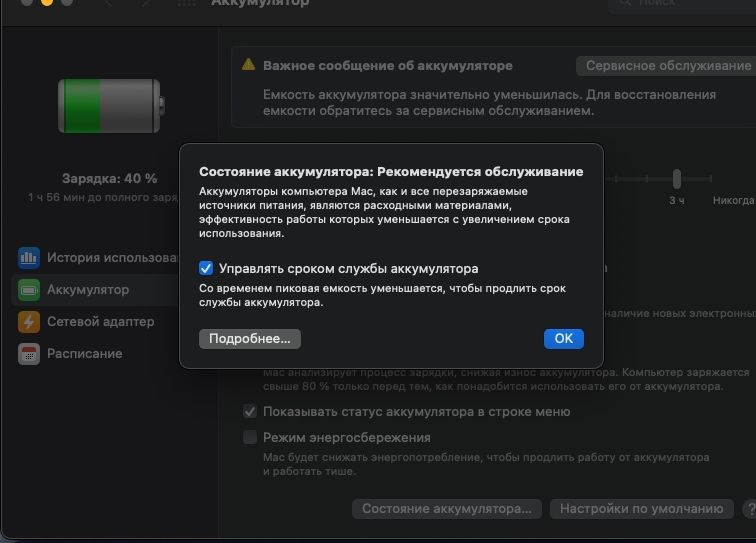The width and height of the screenshot is (756, 543).
Task: Enable Режим энергосбережения checkbox
Action: click(x=250, y=437)
